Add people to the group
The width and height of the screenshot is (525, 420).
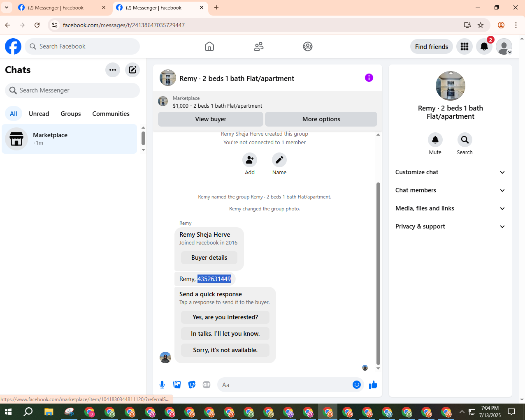pyautogui.click(x=250, y=160)
